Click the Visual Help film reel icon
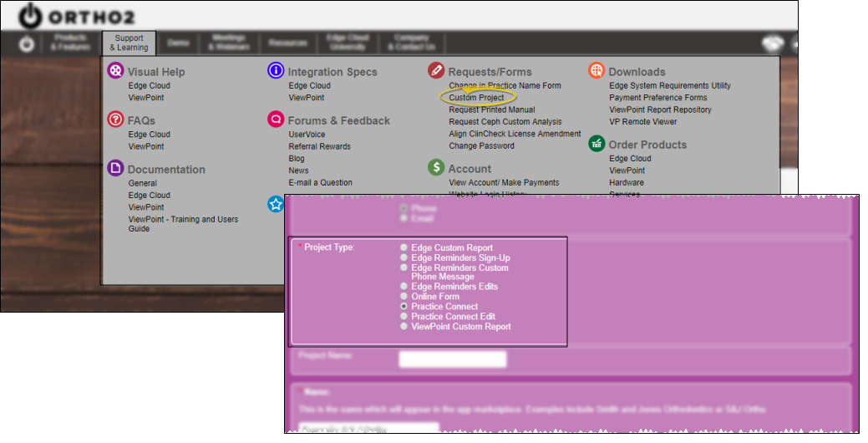Image resolution: width=868 pixels, height=443 pixels. click(115, 71)
